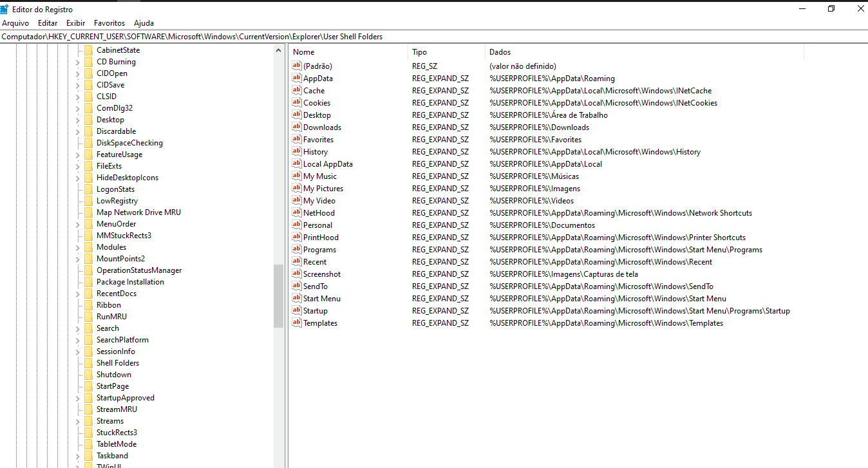This screenshot has width=868, height=468.
Task: Click the My Music value icon
Action: click(296, 176)
